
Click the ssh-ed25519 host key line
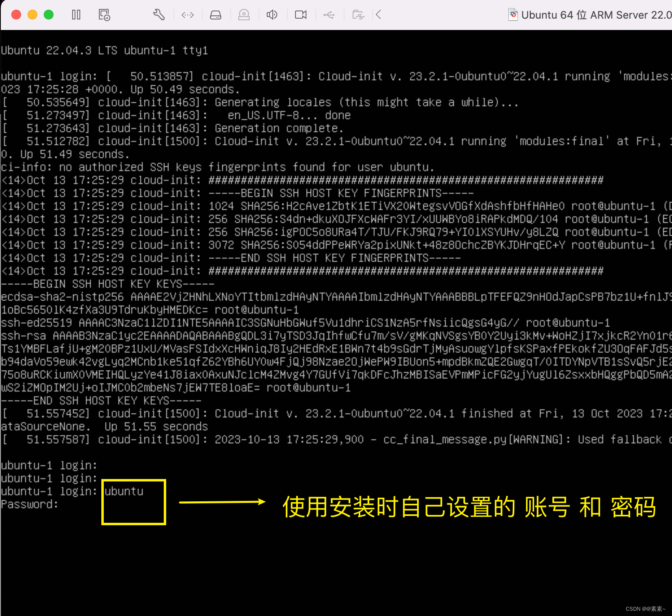(306, 323)
